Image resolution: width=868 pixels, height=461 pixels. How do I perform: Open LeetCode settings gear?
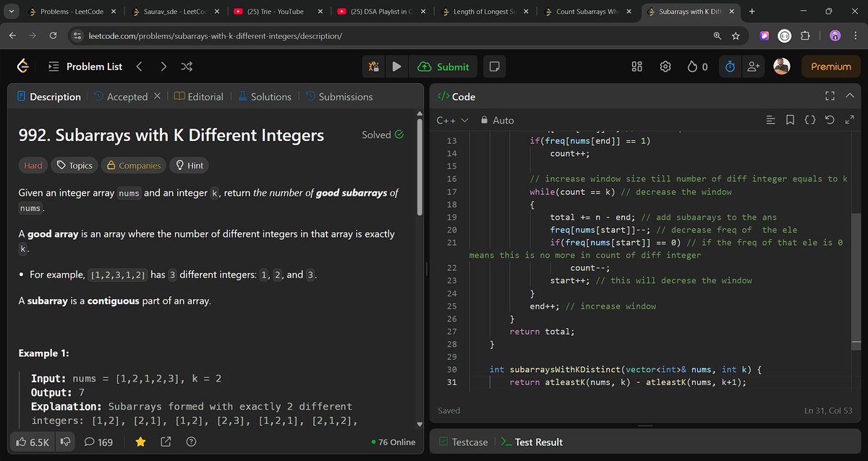pos(665,66)
